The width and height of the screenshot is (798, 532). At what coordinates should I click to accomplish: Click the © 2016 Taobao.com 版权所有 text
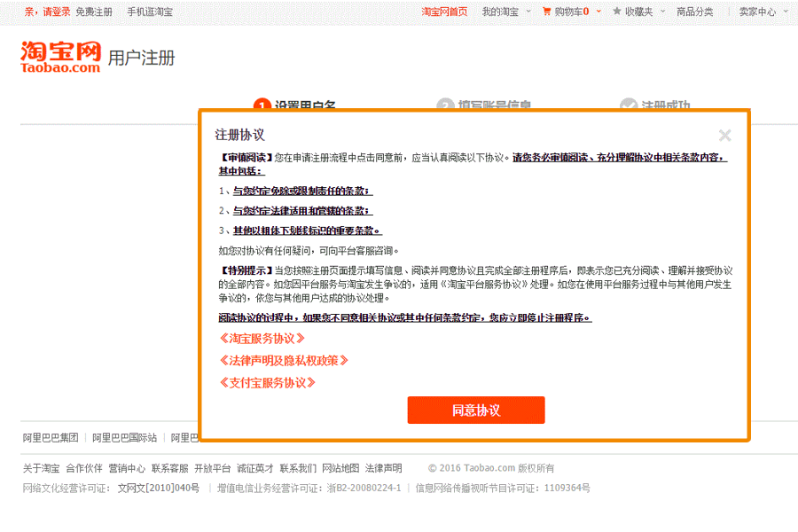[x=491, y=468]
